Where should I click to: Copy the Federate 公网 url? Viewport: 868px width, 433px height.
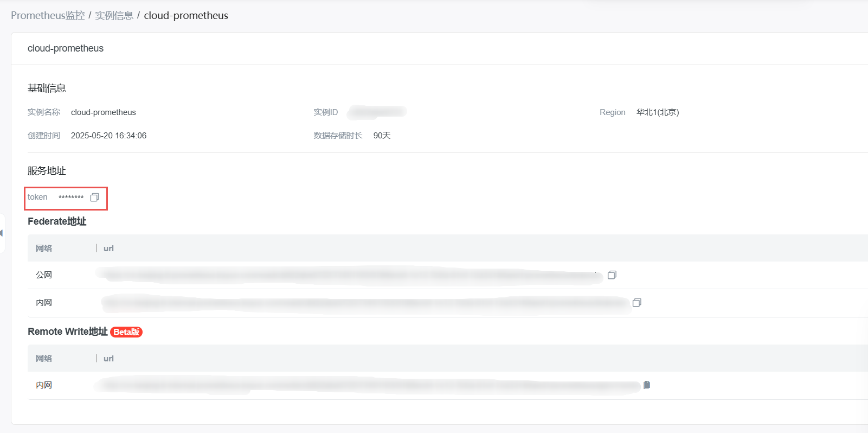click(x=612, y=275)
